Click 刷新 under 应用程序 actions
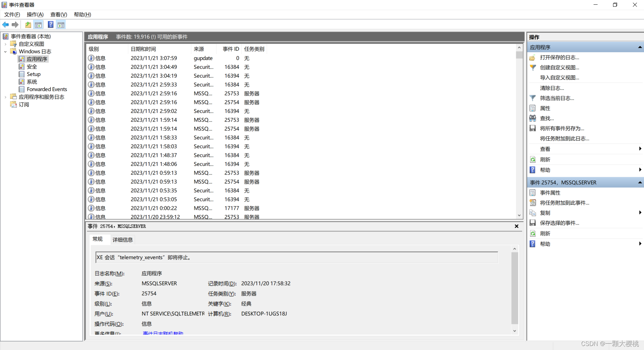 click(545, 159)
